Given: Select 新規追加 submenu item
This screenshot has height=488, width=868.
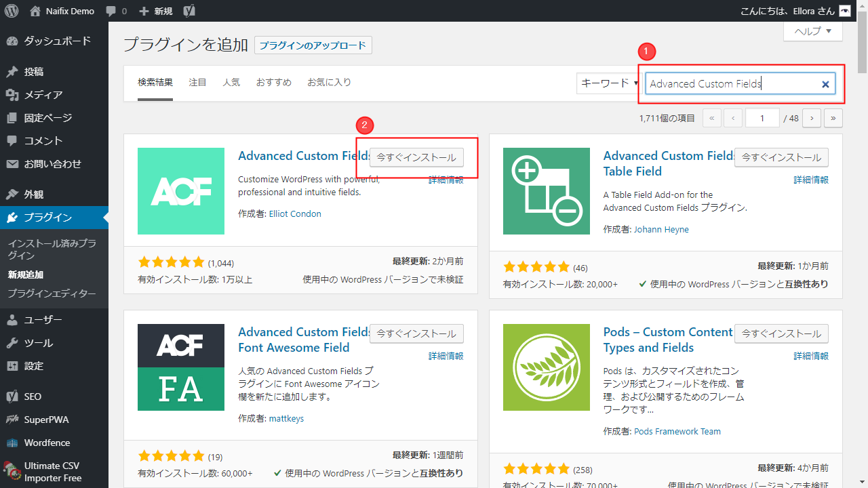Looking at the screenshot, I should click(x=26, y=275).
